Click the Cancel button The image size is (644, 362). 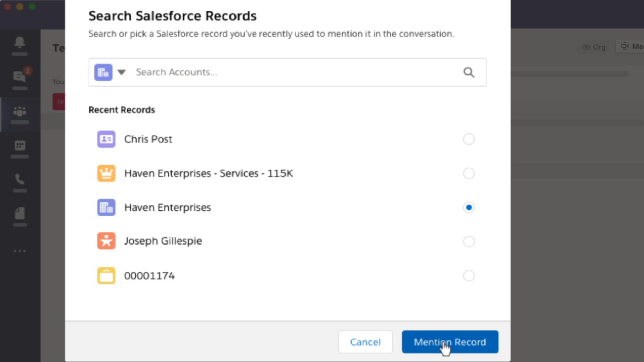(365, 342)
